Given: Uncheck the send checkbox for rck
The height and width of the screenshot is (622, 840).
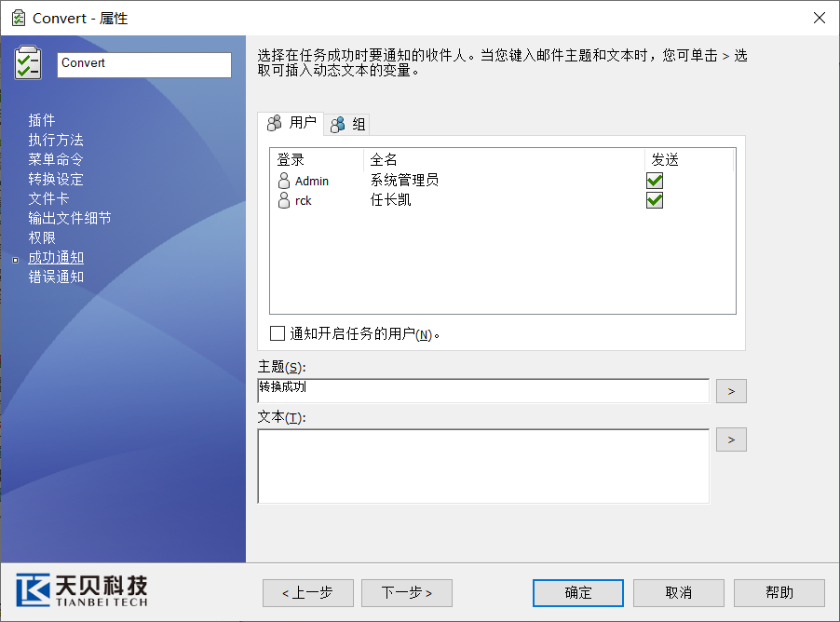Looking at the screenshot, I should (x=655, y=200).
